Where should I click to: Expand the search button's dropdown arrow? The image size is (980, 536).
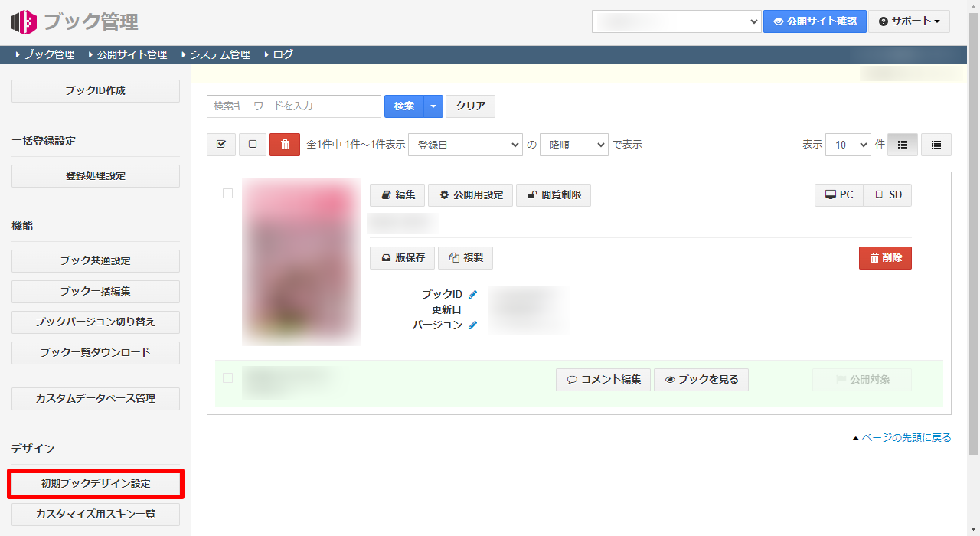433,106
